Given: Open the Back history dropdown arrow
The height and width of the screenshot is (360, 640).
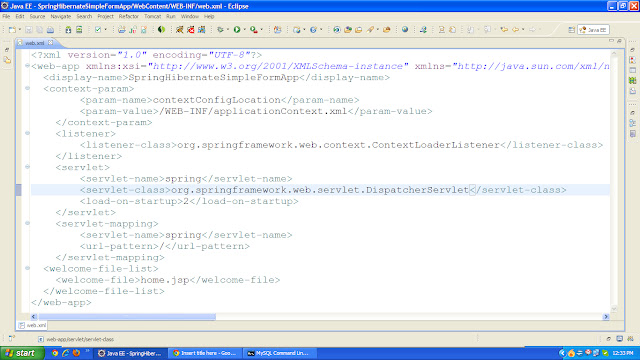Looking at the screenshot, I should [523, 30].
